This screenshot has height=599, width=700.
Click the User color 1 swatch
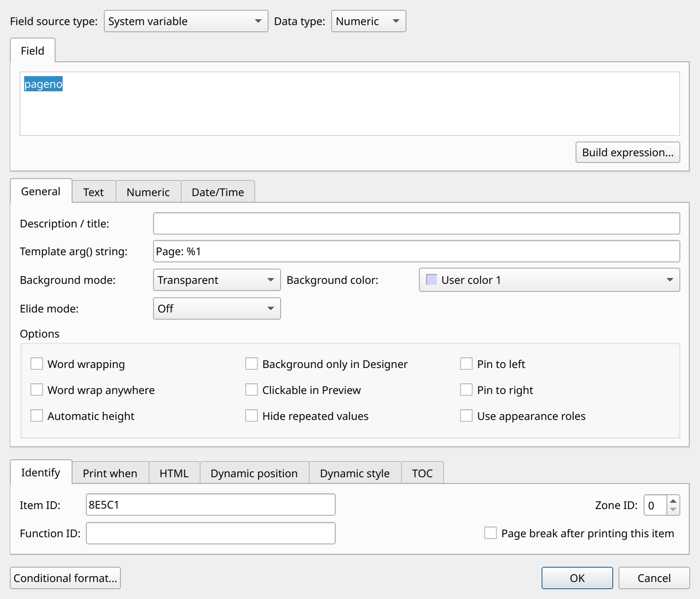coord(431,280)
